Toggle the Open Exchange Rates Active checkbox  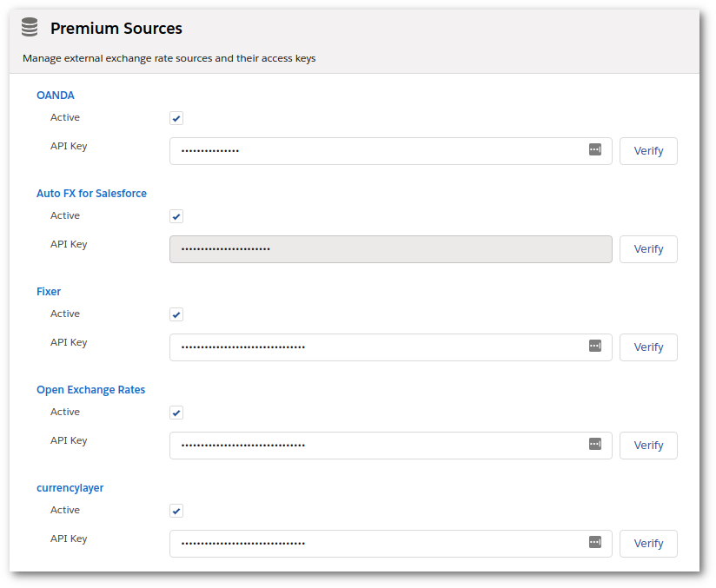pyautogui.click(x=176, y=413)
